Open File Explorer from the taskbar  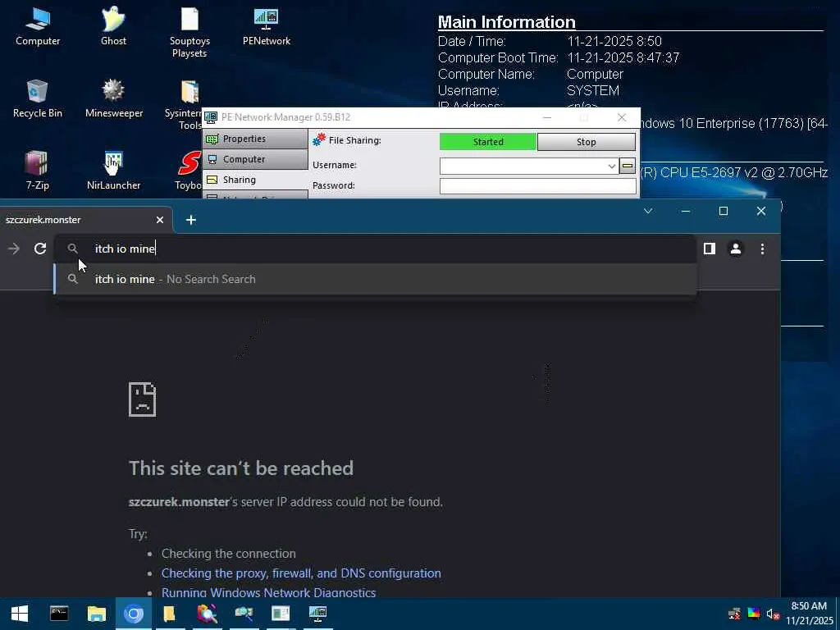(97, 614)
